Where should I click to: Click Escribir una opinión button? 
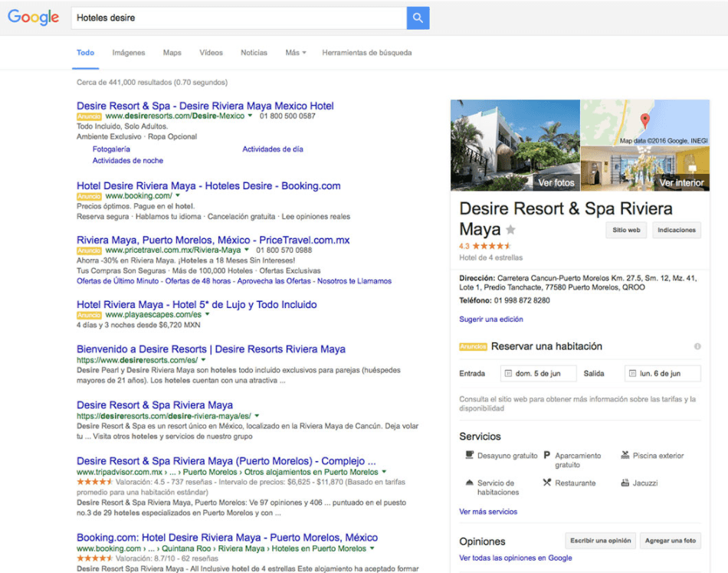pyautogui.click(x=600, y=541)
